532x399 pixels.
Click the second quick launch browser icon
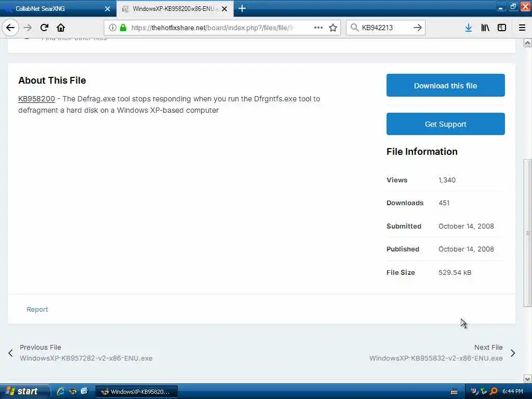pos(73,391)
